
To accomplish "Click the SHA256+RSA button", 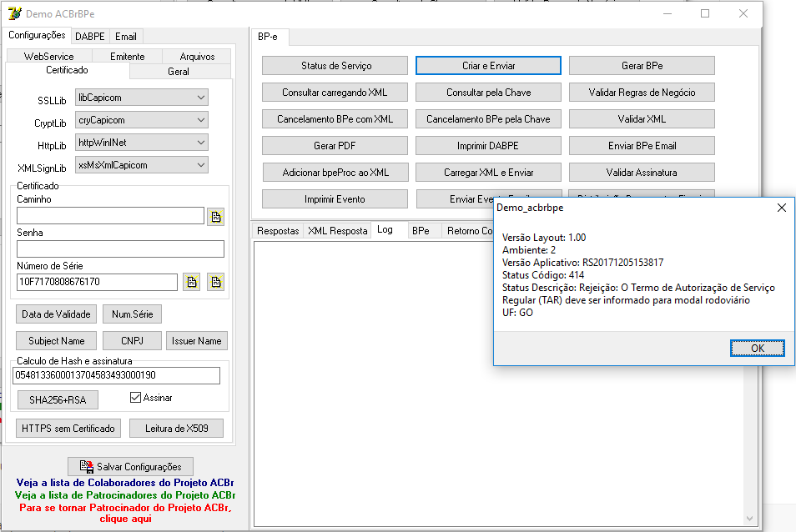I will [58, 399].
